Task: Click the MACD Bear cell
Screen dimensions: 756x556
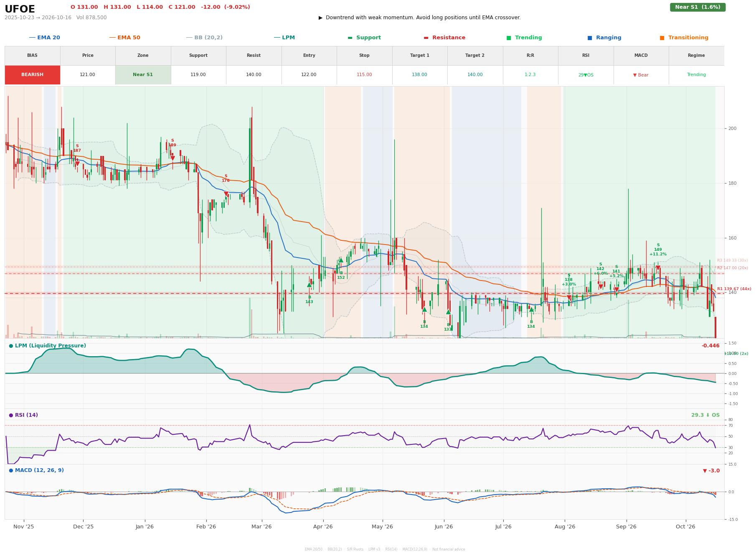Action: pos(641,75)
